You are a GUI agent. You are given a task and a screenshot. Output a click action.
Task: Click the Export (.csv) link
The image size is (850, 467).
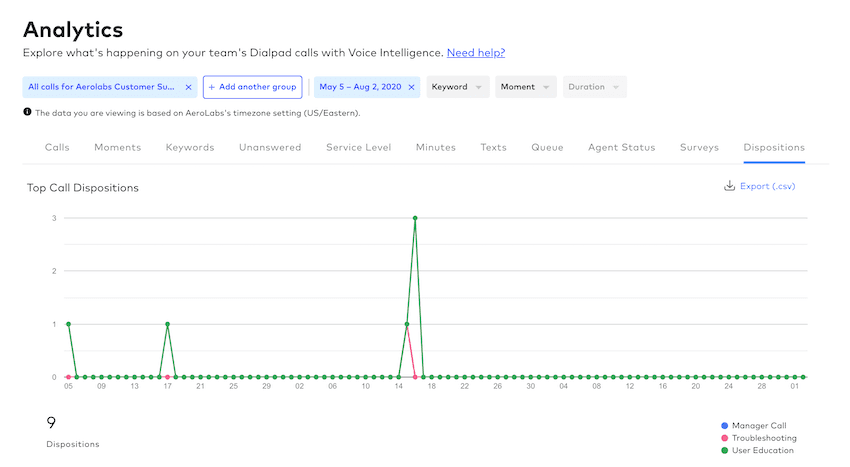pos(767,186)
